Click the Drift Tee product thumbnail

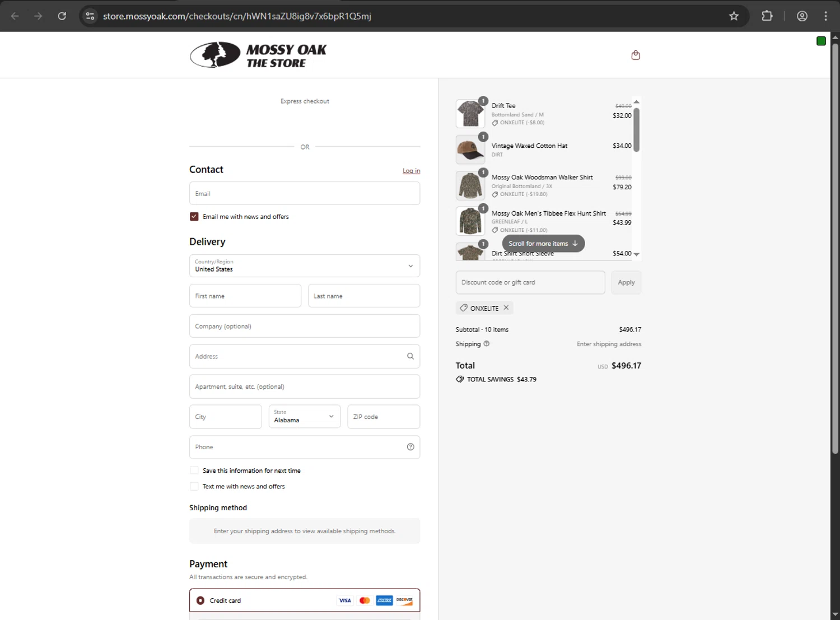tap(470, 114)
